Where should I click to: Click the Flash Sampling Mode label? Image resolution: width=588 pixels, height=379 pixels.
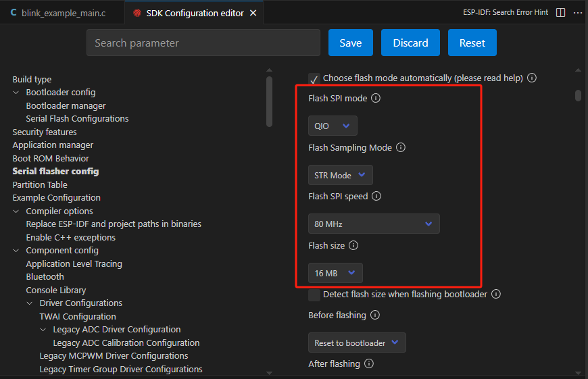pos(350,148)
